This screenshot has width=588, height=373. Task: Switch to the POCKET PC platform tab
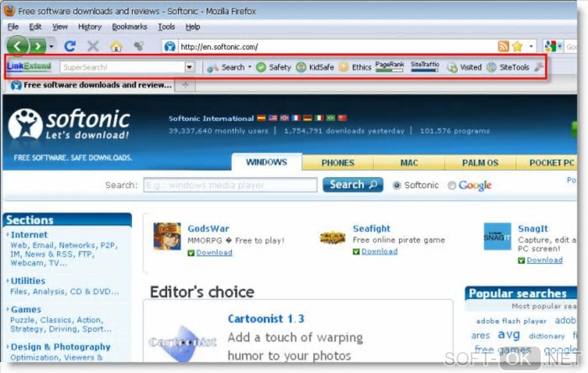(548, 163)
